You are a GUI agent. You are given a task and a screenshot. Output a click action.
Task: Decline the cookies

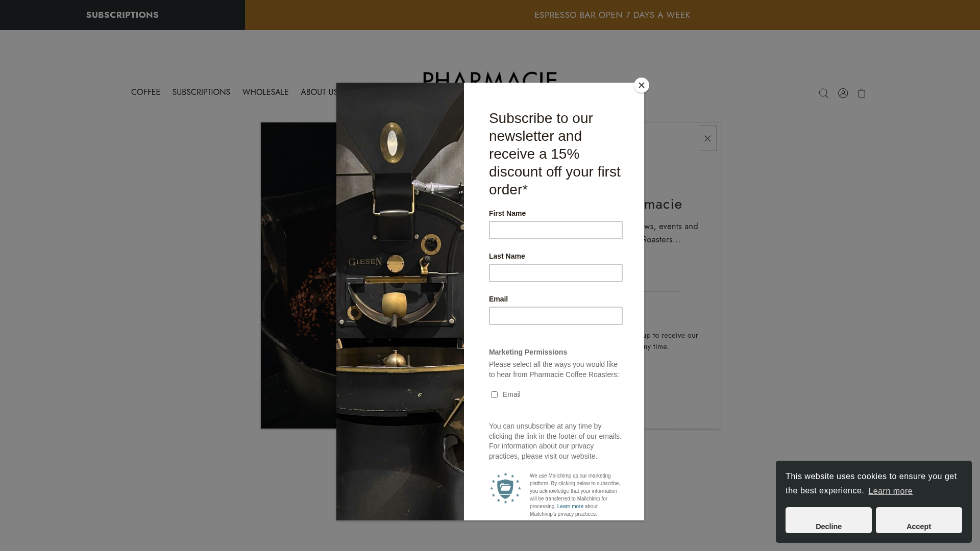[828, 520]
